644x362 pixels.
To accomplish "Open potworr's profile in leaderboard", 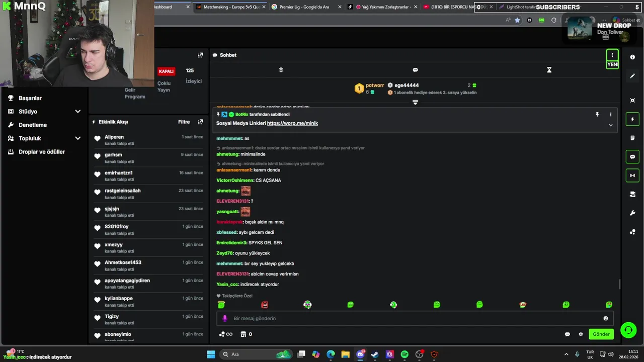I will pyautogui.click(x=375, y=85).
